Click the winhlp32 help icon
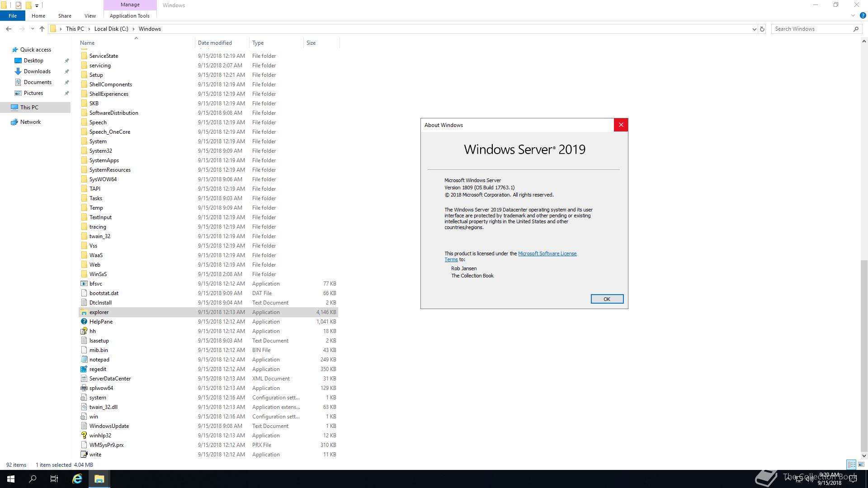Screen dimensions: 868x488 [84, 436]
